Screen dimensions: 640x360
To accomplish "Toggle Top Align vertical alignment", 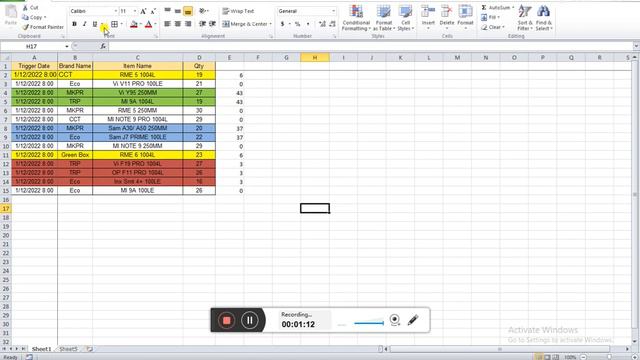I will [x=168, y=11].
